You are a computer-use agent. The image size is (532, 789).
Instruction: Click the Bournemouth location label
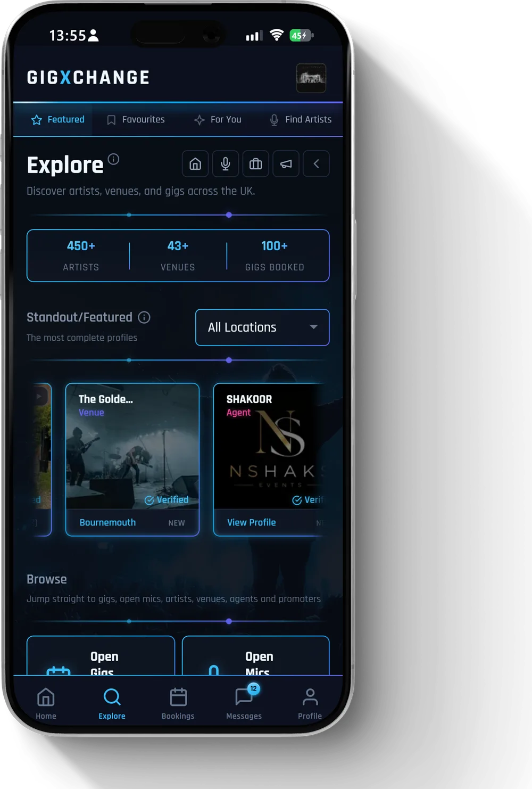[x=107, y=523]
